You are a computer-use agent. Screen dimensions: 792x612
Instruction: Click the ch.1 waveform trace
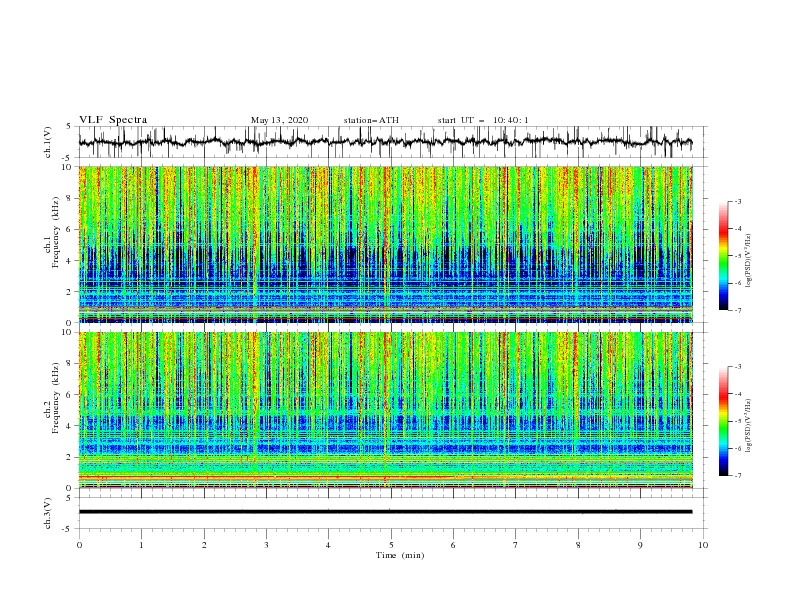click(x=385, y=142)
